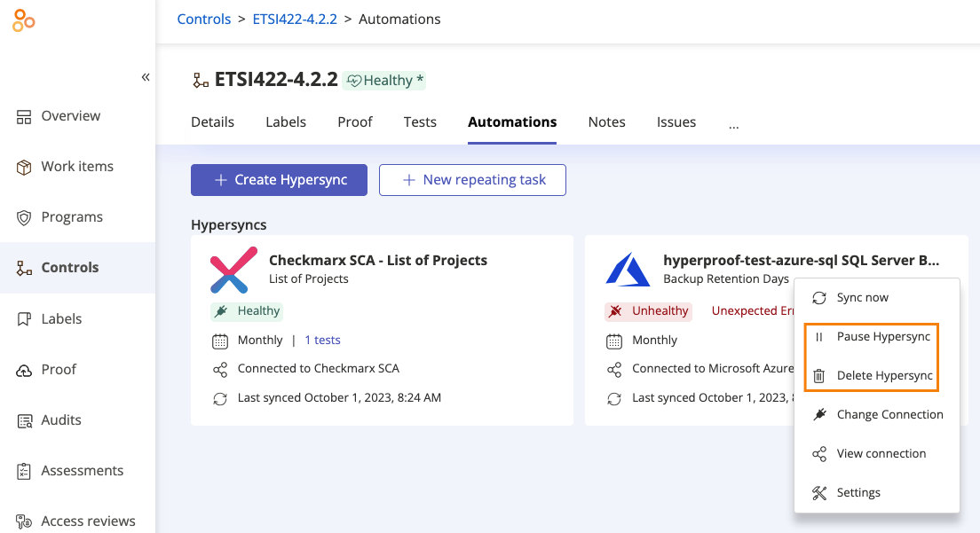Click the Checkmarx SCA logo
This screenshot has height=533, width=980.
point(233,270)
